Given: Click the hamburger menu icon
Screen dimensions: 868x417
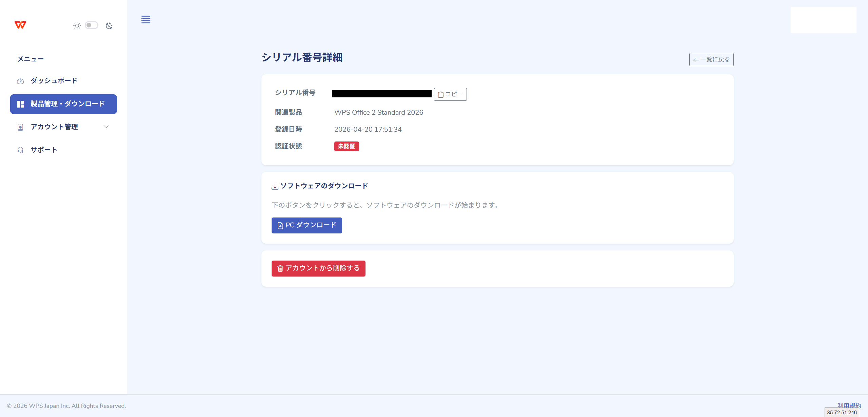Looking at the screenshot, I should point(146,20).
